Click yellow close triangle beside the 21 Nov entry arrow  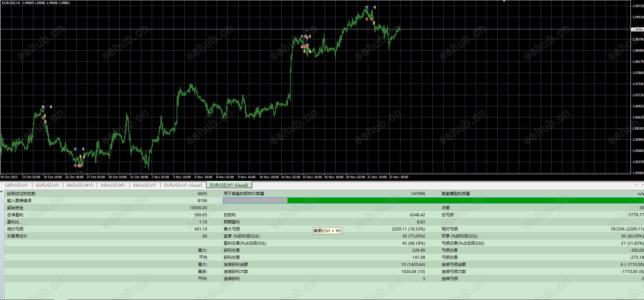[374, 7]
